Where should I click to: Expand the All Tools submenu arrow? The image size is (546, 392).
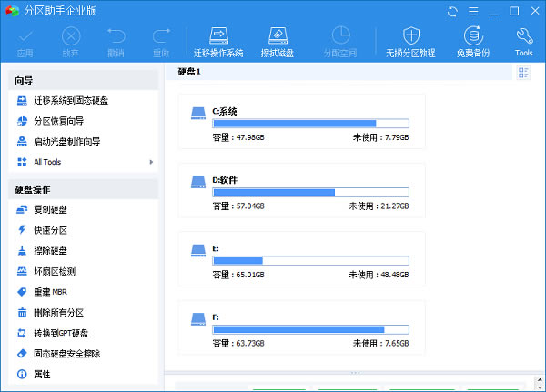(151, 162)
